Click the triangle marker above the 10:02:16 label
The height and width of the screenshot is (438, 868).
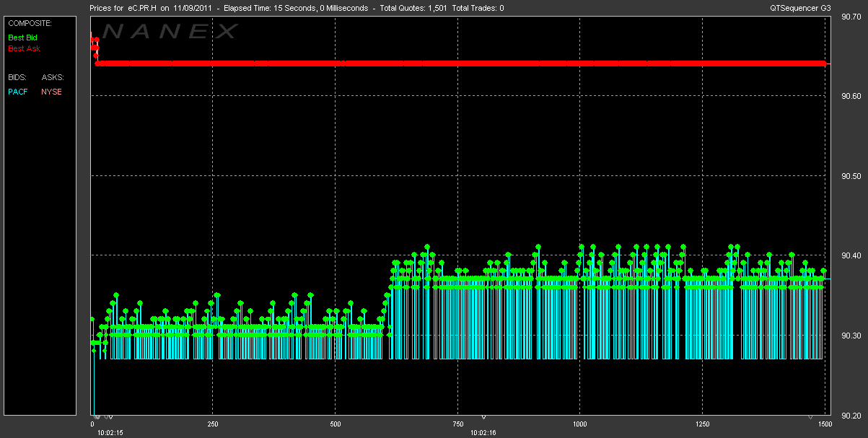(484, 416)
